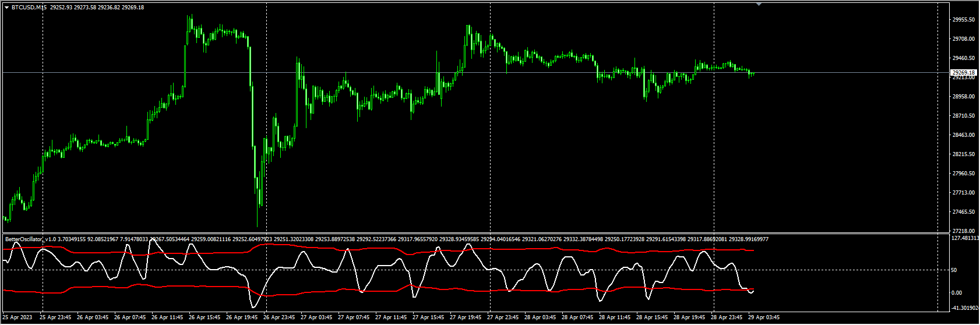Click the BTCUSD,M15 chart symbol label

(x=29, y=7)
